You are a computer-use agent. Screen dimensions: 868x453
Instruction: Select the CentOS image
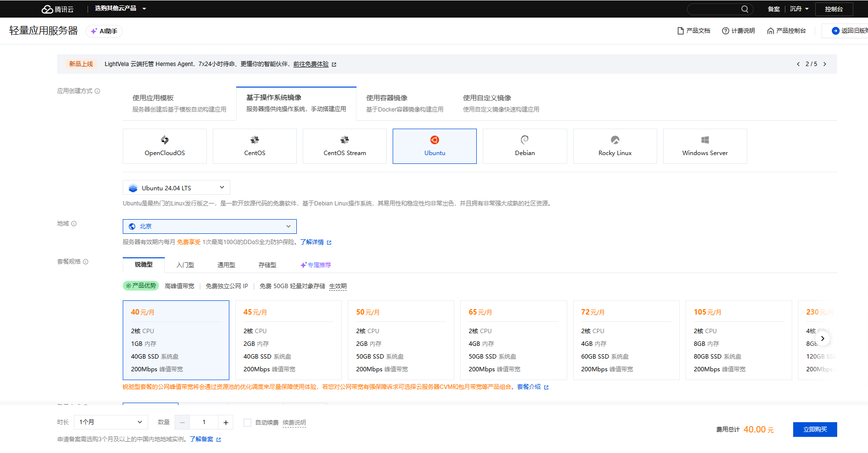(x=255, y=146)
